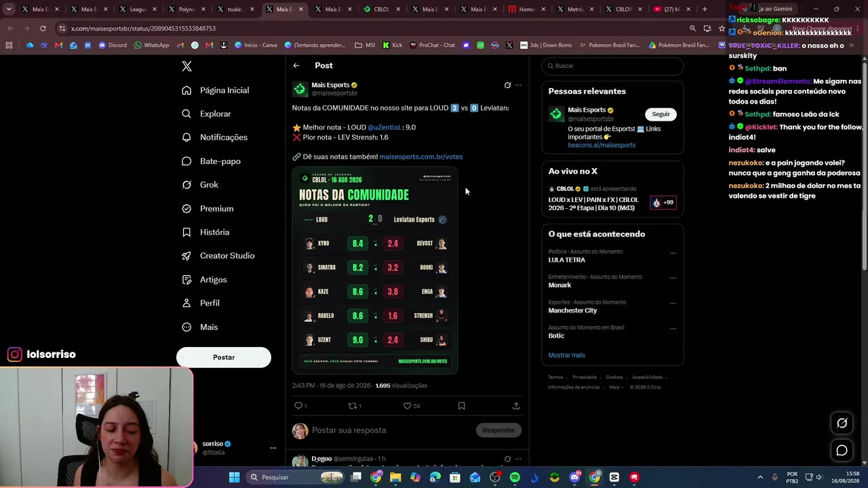The image size is (868, 488).
Task: Open the MSI bookmarks folder
Action: pyautogui.click(x=365, y=45)
